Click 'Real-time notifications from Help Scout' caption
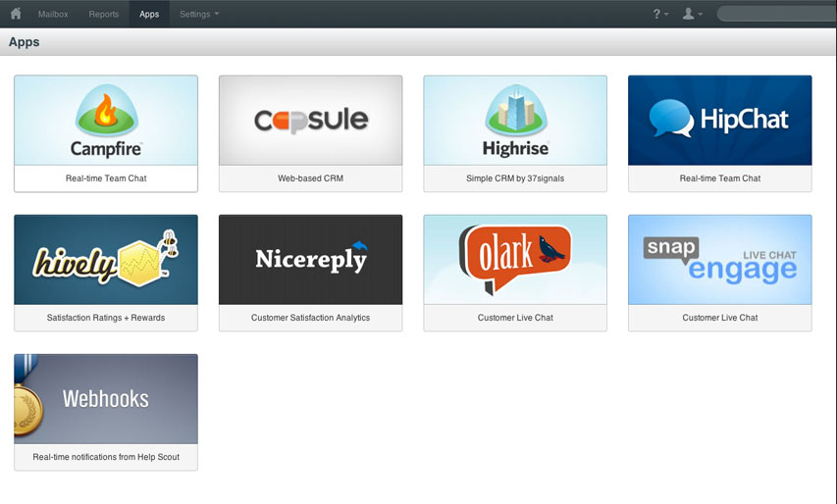 106,457
